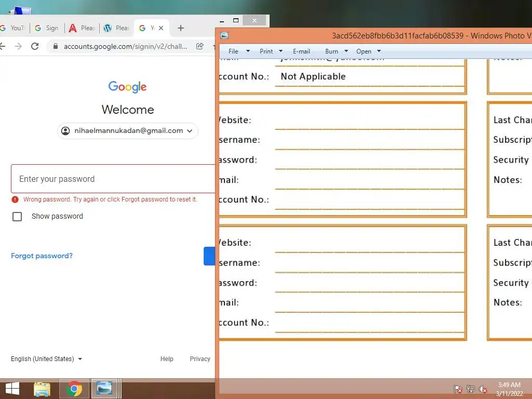Image resolution: width=532 pixels, height=399 pixels.
Task: Go back in Chrome
Action: click(3, 46)
